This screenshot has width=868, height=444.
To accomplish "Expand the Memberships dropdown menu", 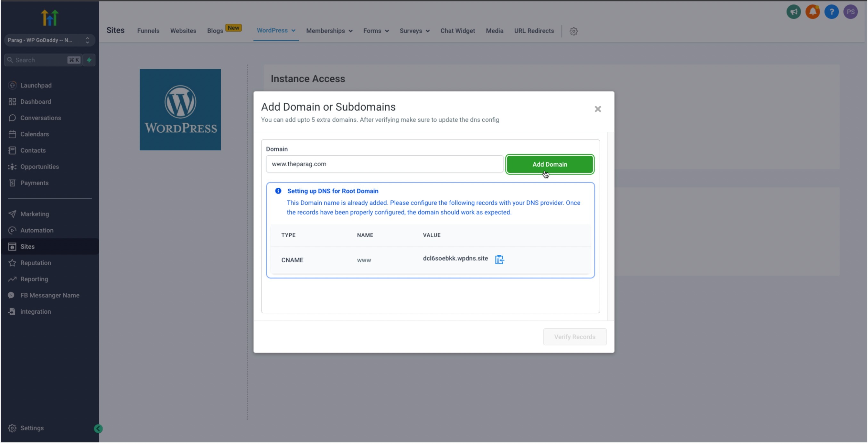I will tap(329, 31).
